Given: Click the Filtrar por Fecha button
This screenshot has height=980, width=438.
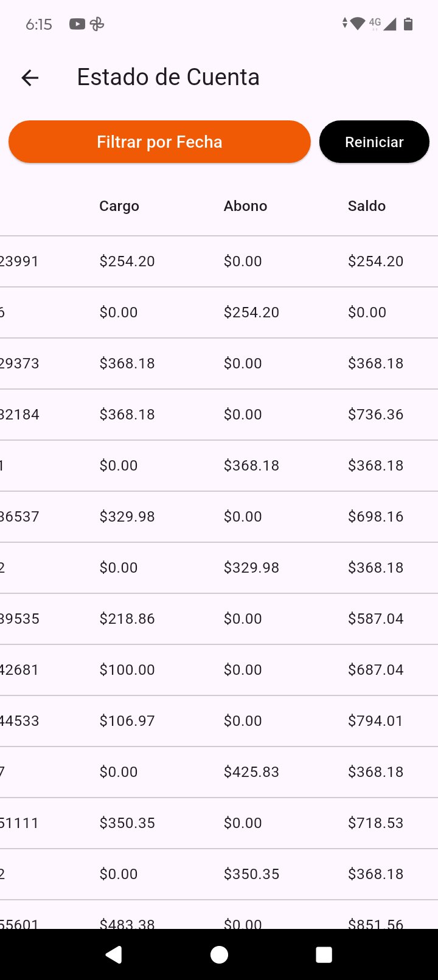Looking at the screenshot, I should click(159, 142).
